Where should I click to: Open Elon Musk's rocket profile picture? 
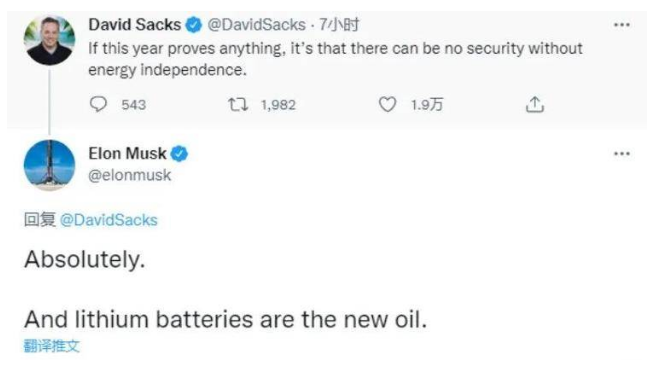[x=50, y=165]
